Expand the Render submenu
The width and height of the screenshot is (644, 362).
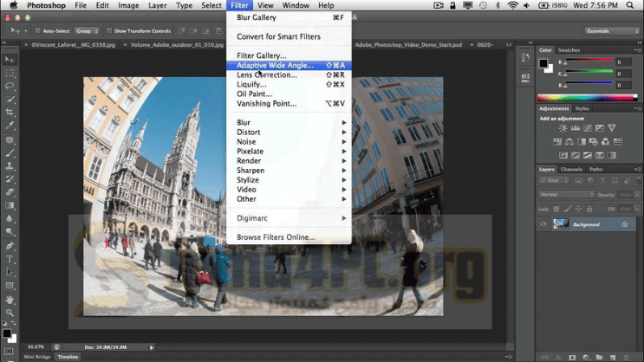289,161
